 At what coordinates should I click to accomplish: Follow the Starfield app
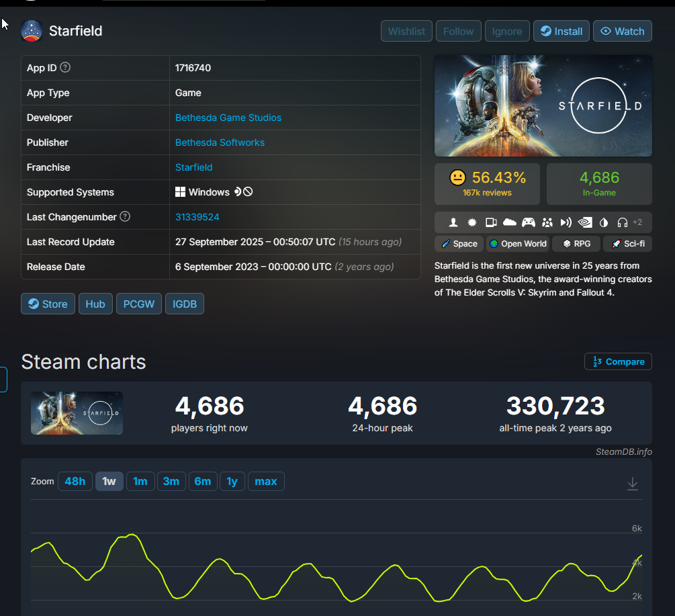[459, 31]
